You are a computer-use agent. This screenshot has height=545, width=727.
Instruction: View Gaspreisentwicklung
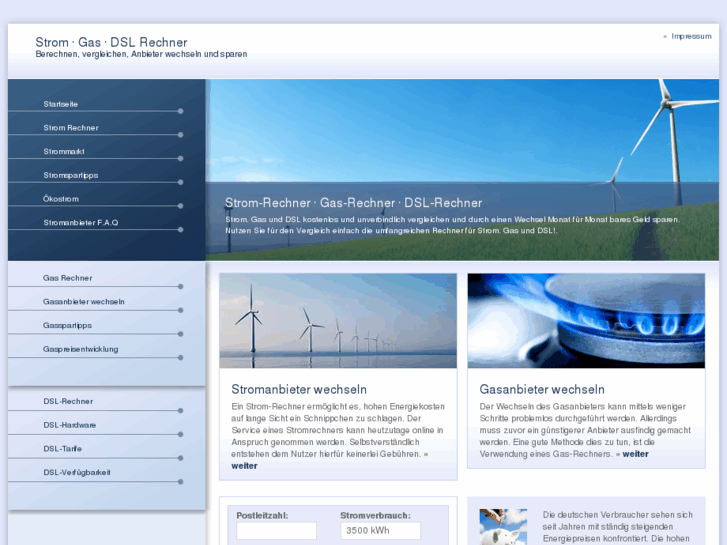point(80,349)
